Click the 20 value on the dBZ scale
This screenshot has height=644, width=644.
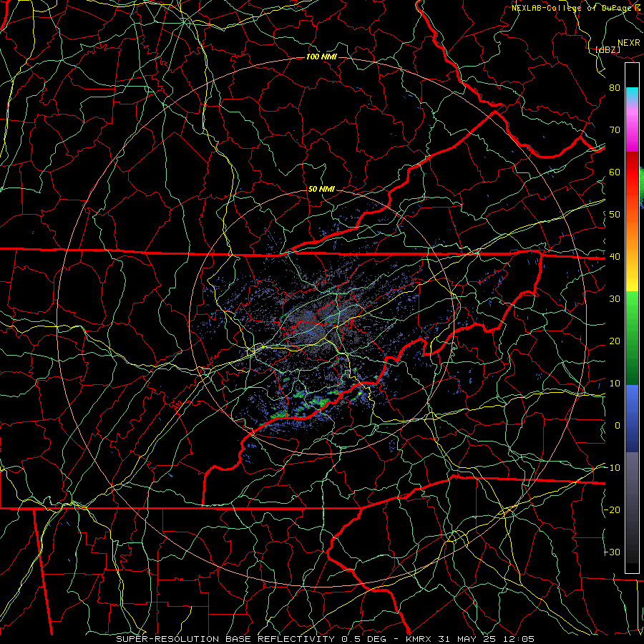click(615, 341)
